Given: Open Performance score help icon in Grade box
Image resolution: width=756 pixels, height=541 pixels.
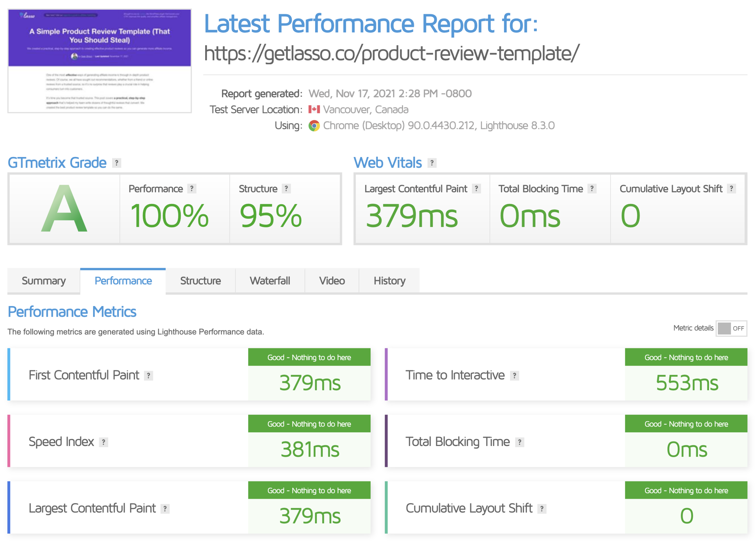Looking at the screenshot, I should tap(192, 189).
